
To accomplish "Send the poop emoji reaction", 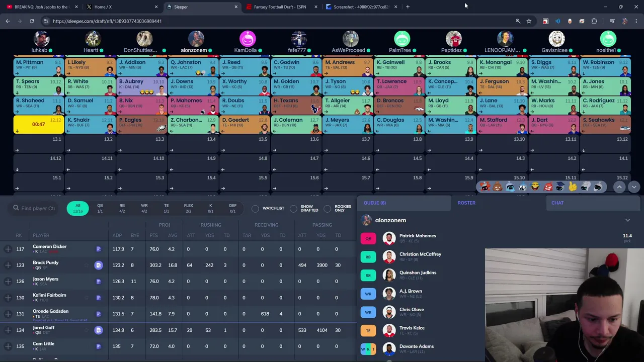I will [x=498, y=187].
